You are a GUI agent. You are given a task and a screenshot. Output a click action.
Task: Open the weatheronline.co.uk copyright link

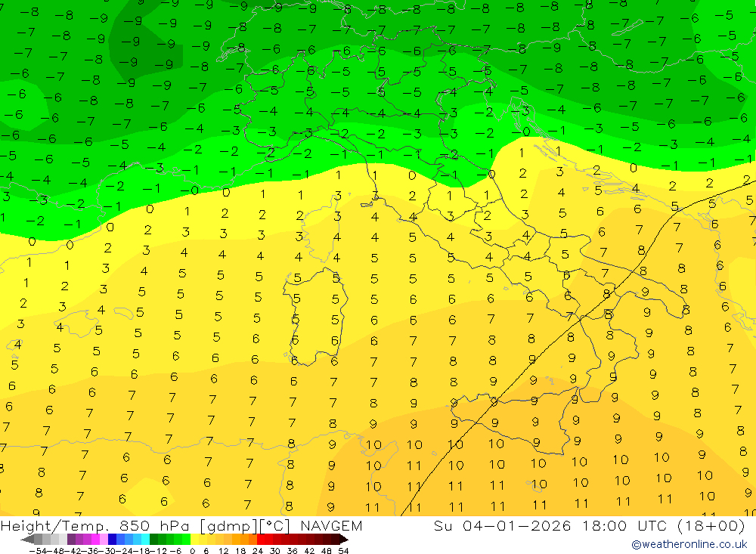(x=689, y=544)
